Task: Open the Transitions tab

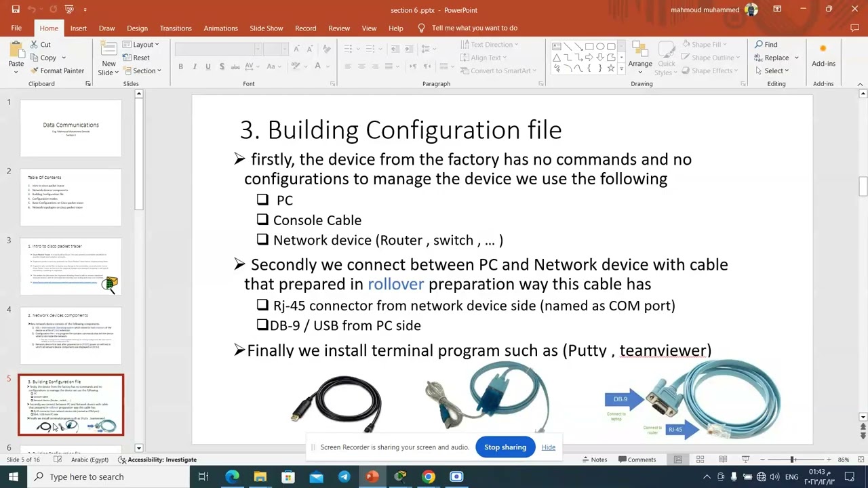Action: pos(176,28)
